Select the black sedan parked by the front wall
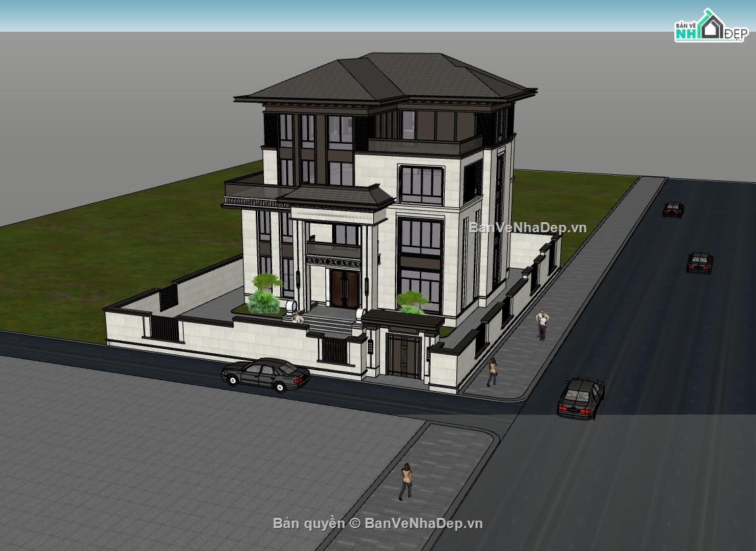This screenshot has width=756, height=551. [x=266, y=373]
